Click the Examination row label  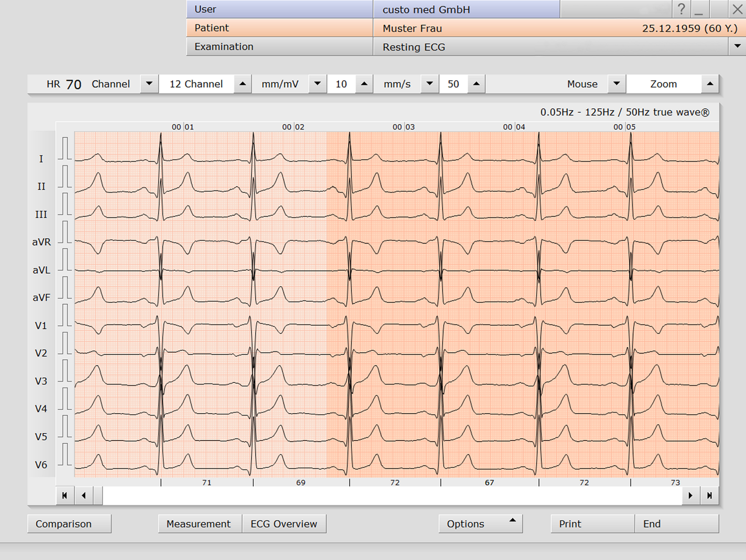tap(280, 46)
